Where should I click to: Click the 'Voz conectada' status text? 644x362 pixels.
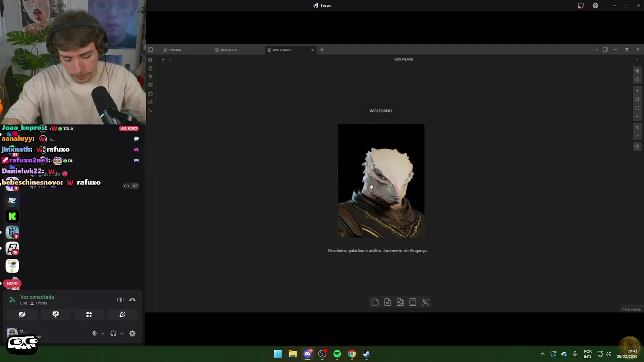[x=37, y=297]
